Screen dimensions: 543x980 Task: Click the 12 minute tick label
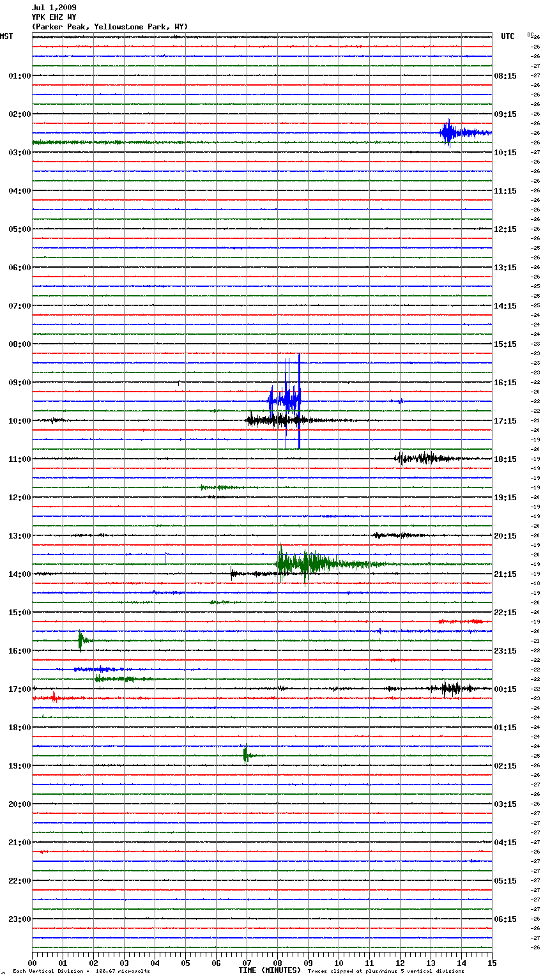tap(400, 963)
